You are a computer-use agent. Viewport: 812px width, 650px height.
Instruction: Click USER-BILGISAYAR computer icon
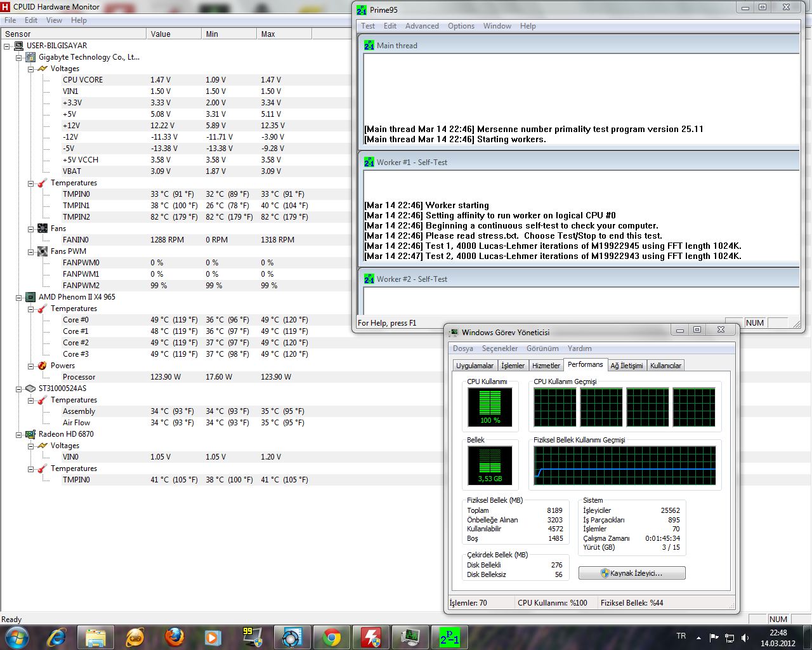pos(18,46)
